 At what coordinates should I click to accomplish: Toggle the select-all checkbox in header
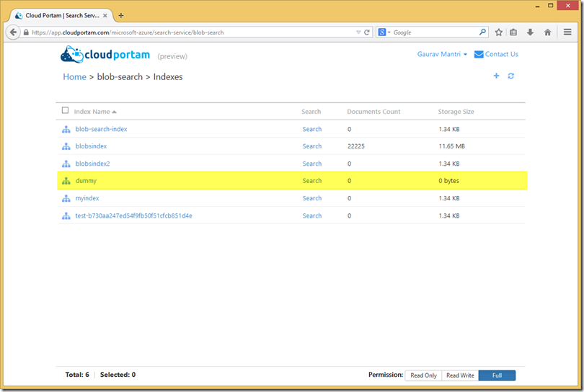(65, 110)
